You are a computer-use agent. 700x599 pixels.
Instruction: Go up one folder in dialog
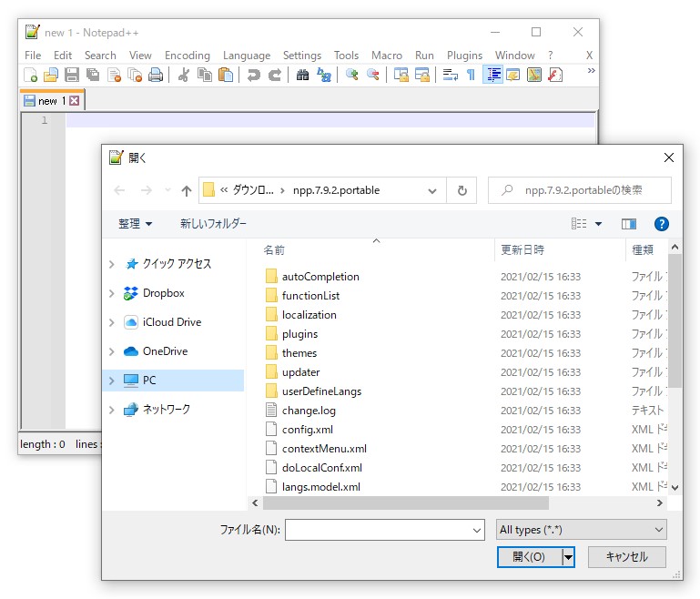tap(187, 190)
